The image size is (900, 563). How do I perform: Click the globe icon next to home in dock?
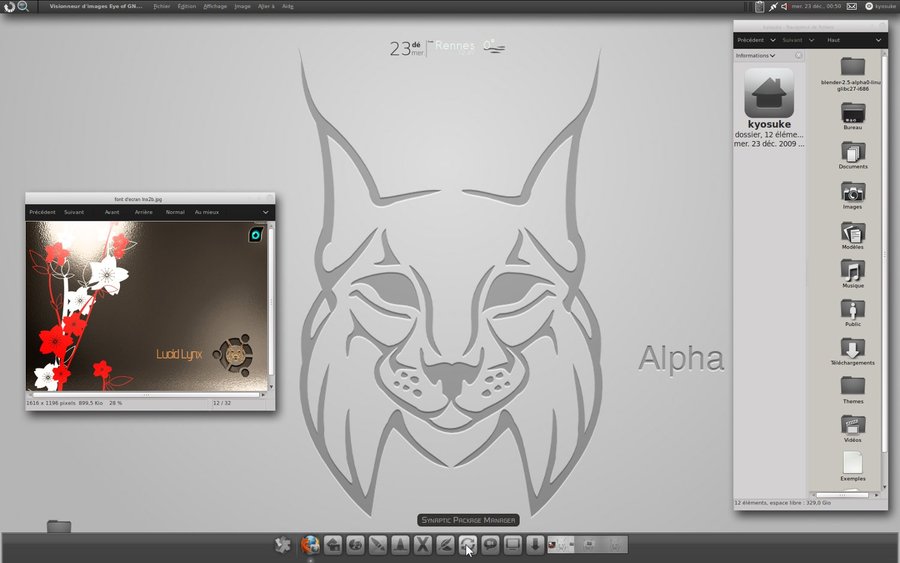point(355,545)
